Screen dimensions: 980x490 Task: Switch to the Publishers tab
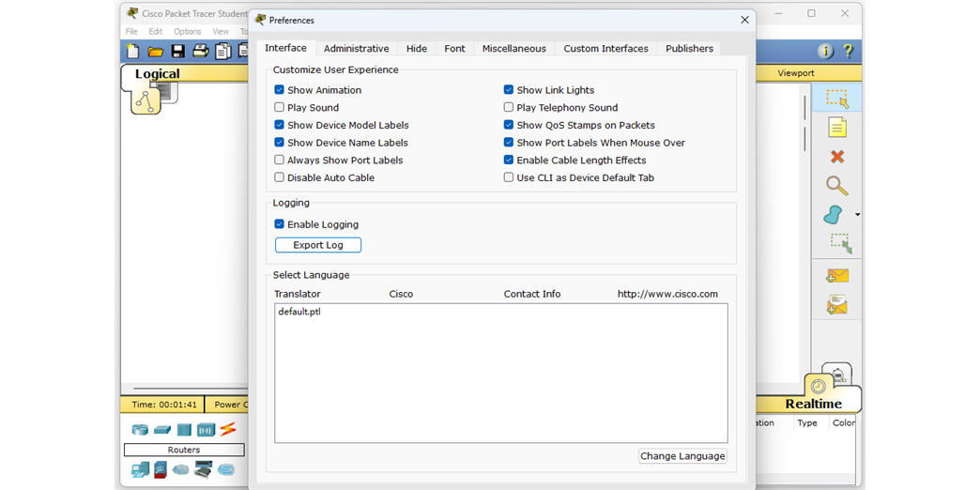click(689, 49)
